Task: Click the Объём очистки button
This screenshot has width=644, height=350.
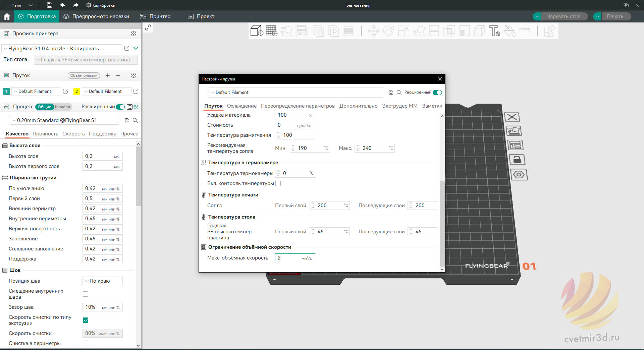Action: click(x=84, y=75)
